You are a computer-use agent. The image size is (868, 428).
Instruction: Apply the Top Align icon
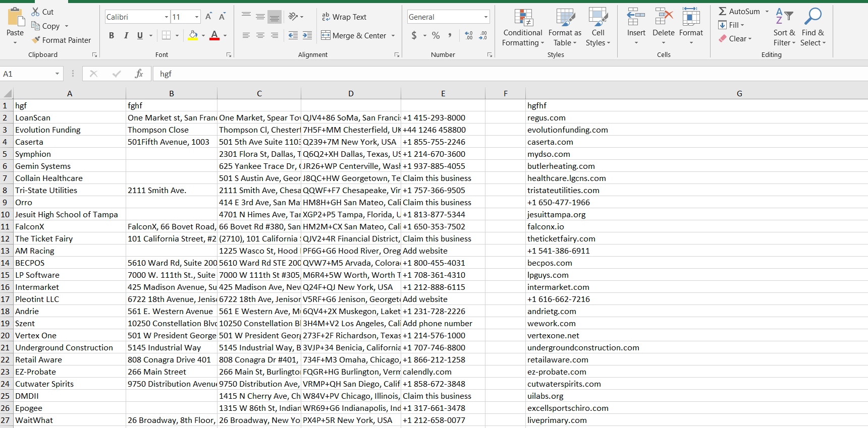[x=246, y=17]
